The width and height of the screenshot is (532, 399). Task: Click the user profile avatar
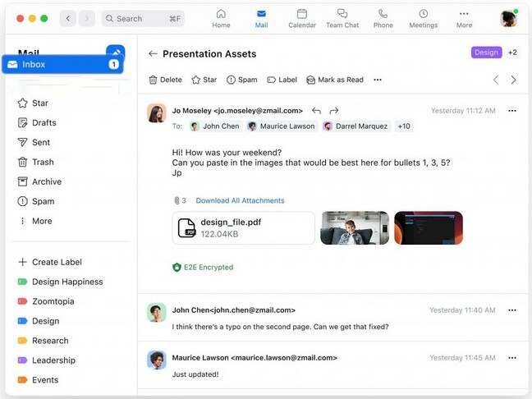[x=508, y=18]
